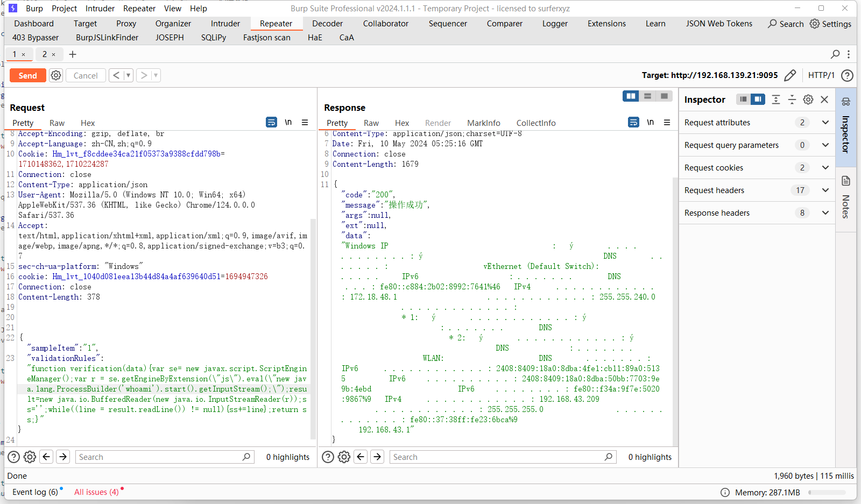
Task: View request in Raw tab
Action: pos(57,123)
